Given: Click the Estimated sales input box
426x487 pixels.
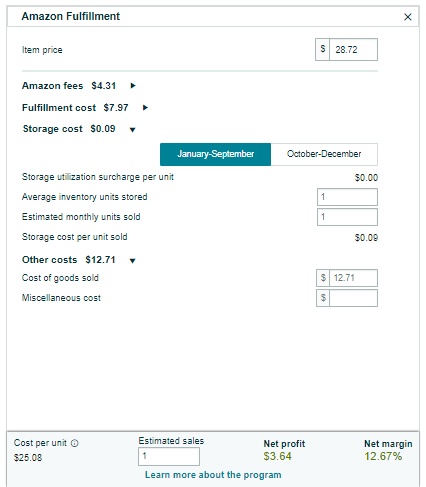Looking at the screenshot, I should pyautogui.click(x=169, y=456).
